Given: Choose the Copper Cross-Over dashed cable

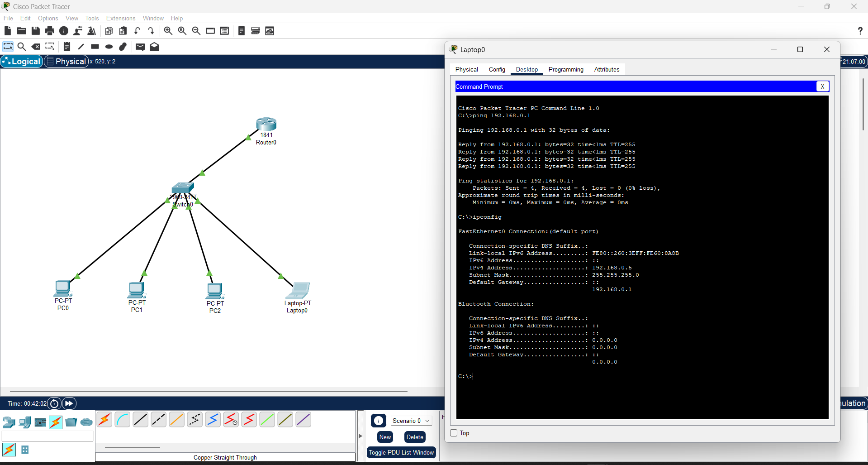Looking at the screenshot, I should click(x=159, y=420).
